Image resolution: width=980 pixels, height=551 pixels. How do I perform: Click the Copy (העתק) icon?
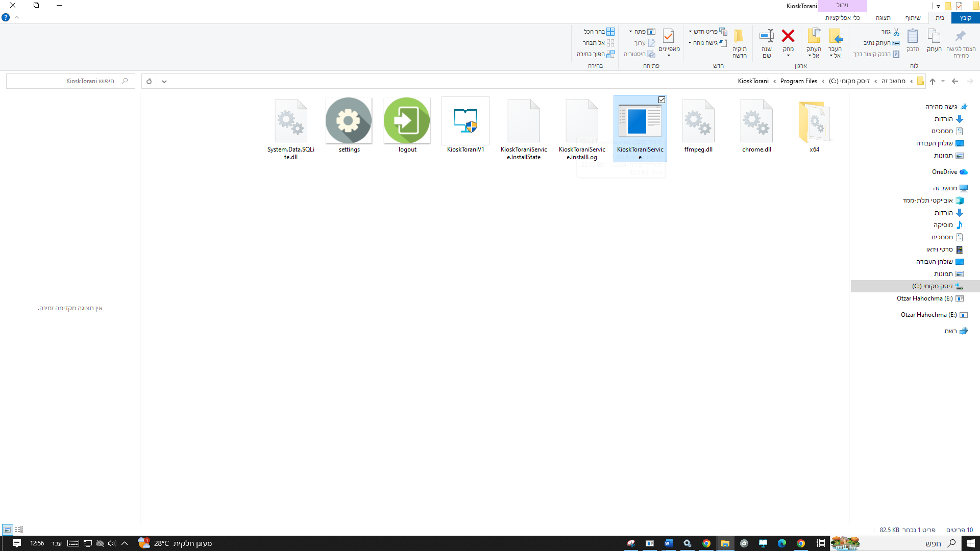(934, 36)
